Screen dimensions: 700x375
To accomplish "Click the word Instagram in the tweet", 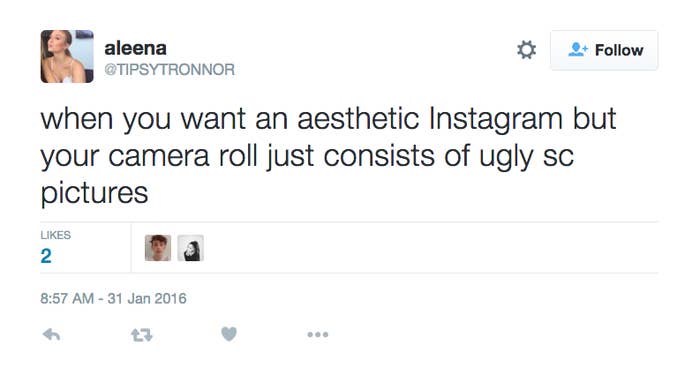I will click(496, 120).
